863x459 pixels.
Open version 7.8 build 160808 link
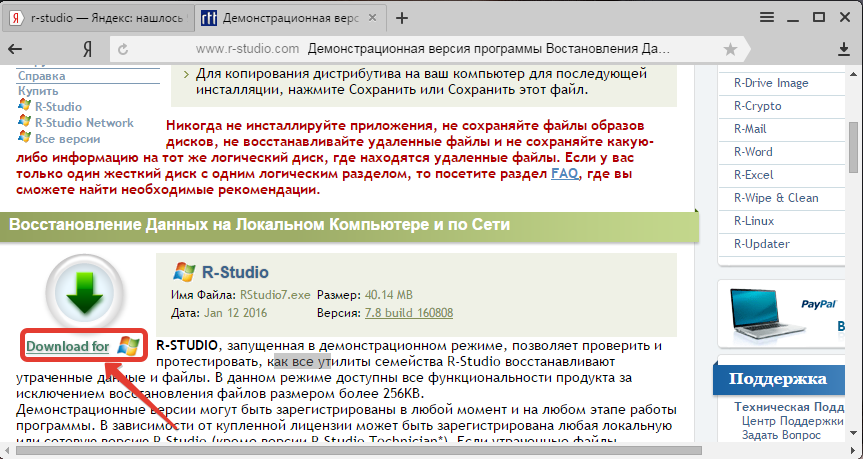409,313
